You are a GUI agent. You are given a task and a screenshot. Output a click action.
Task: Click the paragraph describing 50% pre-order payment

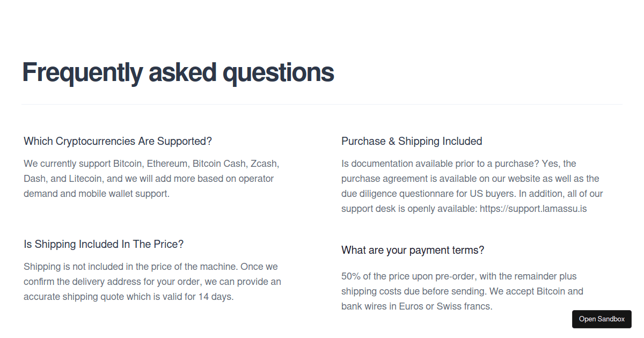462,291
